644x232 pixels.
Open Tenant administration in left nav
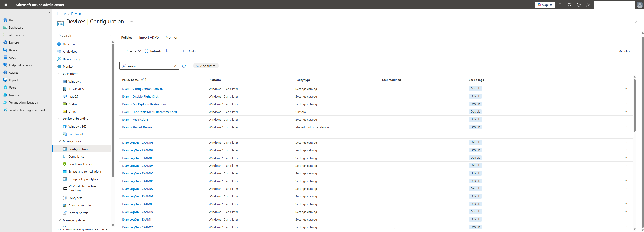click(x=23, y=102)
